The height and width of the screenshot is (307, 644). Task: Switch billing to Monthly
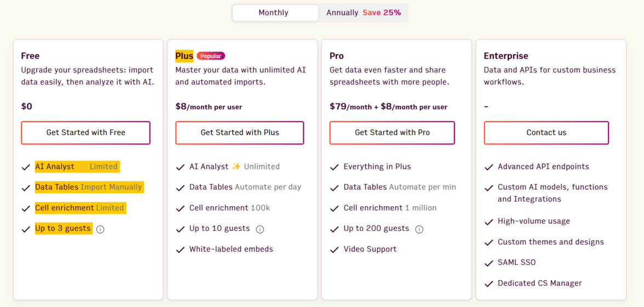(x=274, y=13)
